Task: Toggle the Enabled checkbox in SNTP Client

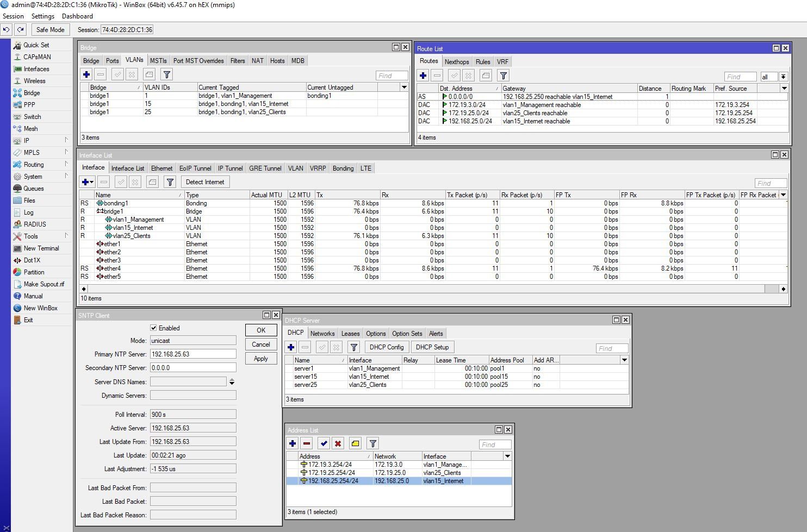Action: (x=153, y=328)
